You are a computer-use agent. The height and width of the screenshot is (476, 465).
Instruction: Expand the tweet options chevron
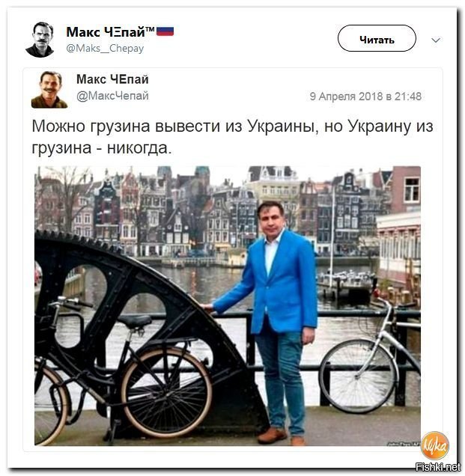coord(436,40)
